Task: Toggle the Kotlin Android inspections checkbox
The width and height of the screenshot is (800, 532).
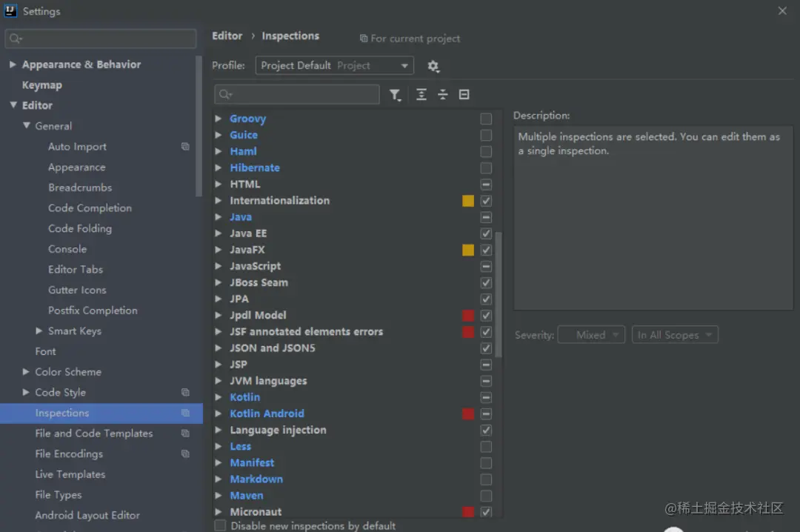Action: coord(486,413)
